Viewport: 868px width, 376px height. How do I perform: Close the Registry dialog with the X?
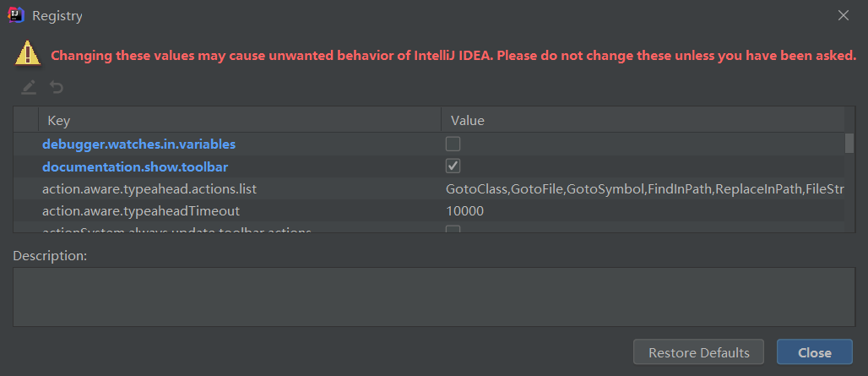843,15
